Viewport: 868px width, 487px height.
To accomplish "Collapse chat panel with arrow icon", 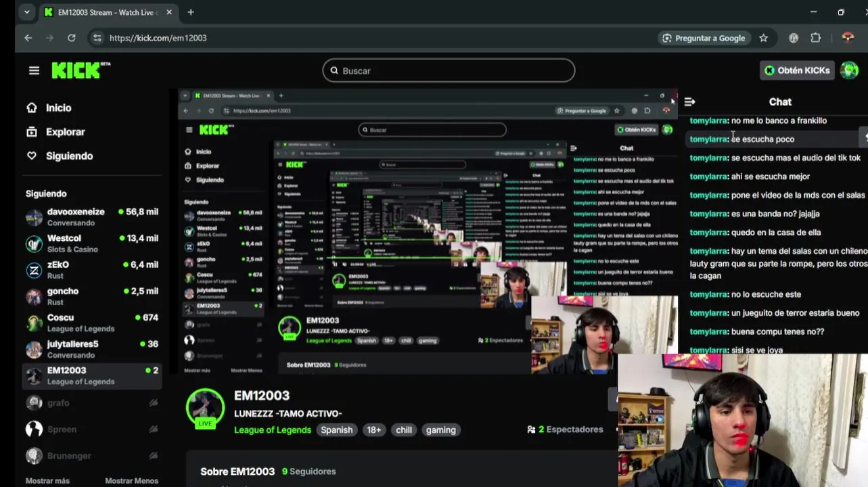I will point(689,101).
